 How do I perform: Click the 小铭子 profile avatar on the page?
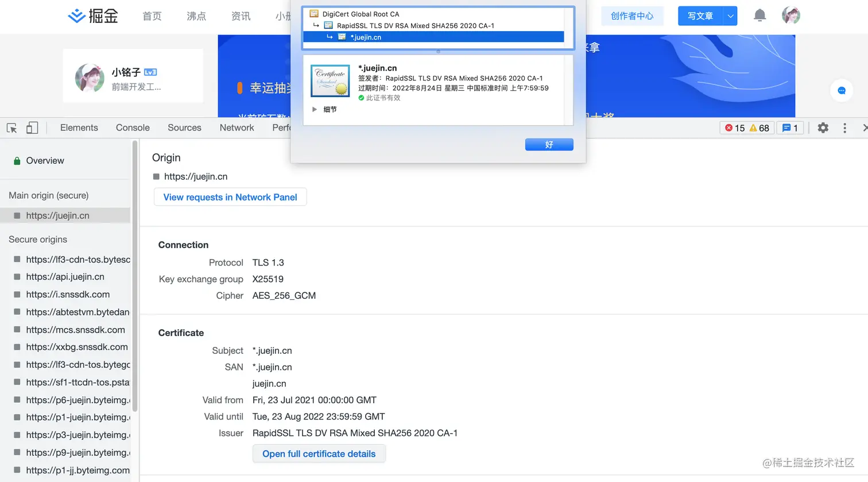90,78
